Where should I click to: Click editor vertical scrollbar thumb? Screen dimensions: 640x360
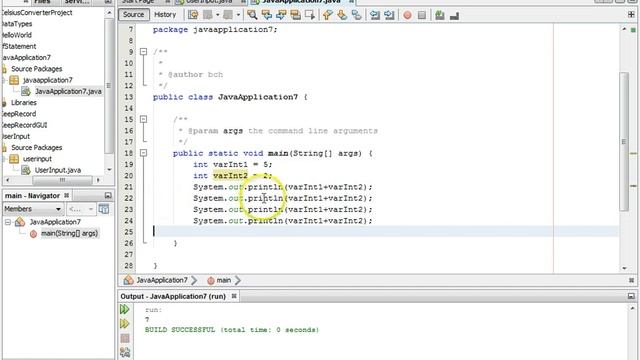click(x=624, y=142)
